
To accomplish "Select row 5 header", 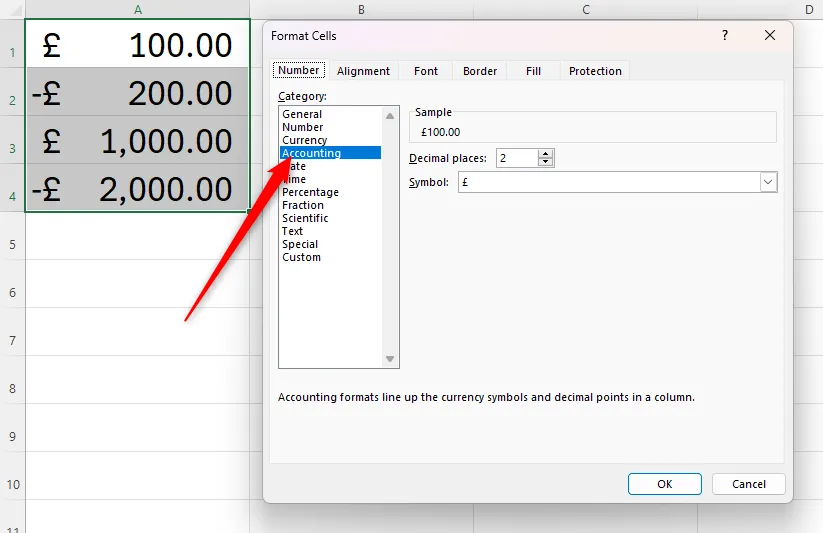I will coord(12,244).
